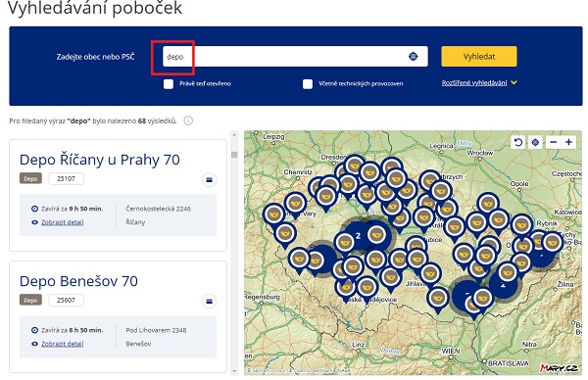Open the Depo Říčany u Prahy 70 heading
The width and height of the screenshot is (588, 380).
tap(99, 160)
